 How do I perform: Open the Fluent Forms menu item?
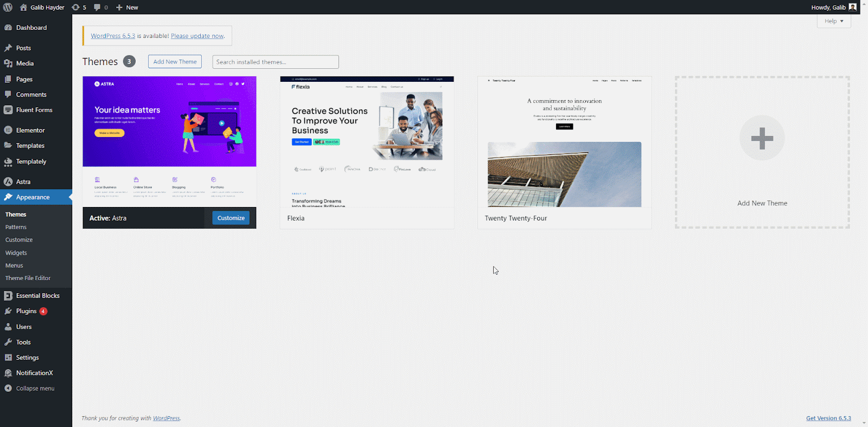[34, 110]
